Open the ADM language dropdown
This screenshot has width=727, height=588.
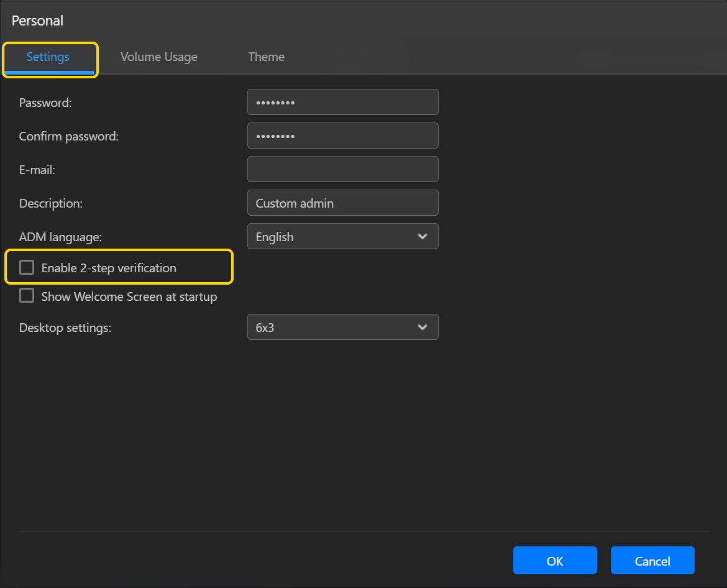(342, 236)
